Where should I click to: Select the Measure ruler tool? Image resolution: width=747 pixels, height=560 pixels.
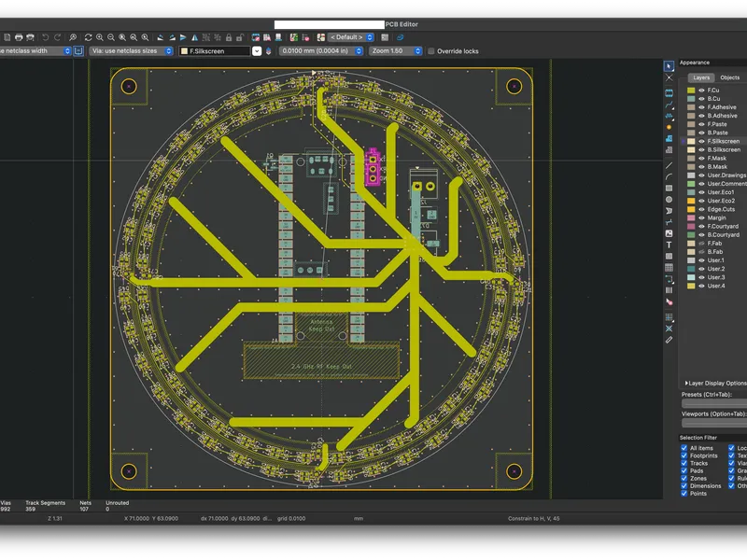click(x=669, y=340)
